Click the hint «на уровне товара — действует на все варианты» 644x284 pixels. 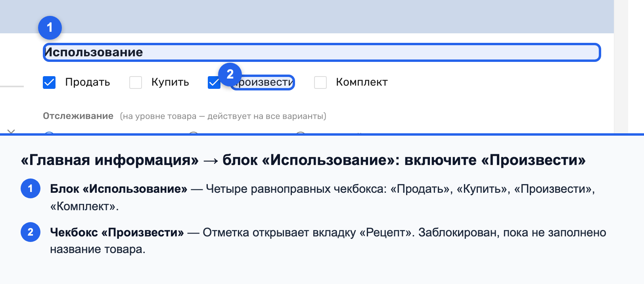pyautogui.click(x=223, y=116)
